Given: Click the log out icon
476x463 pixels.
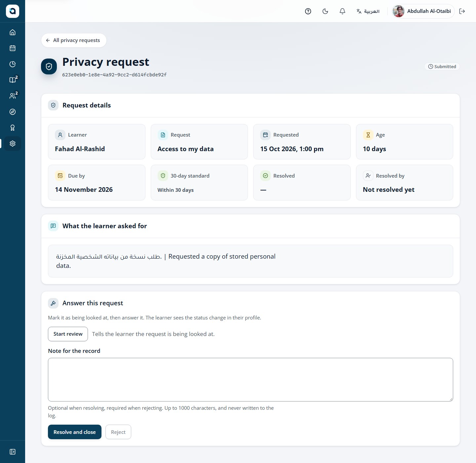Looking at the screenshot, I should [462, 11].
